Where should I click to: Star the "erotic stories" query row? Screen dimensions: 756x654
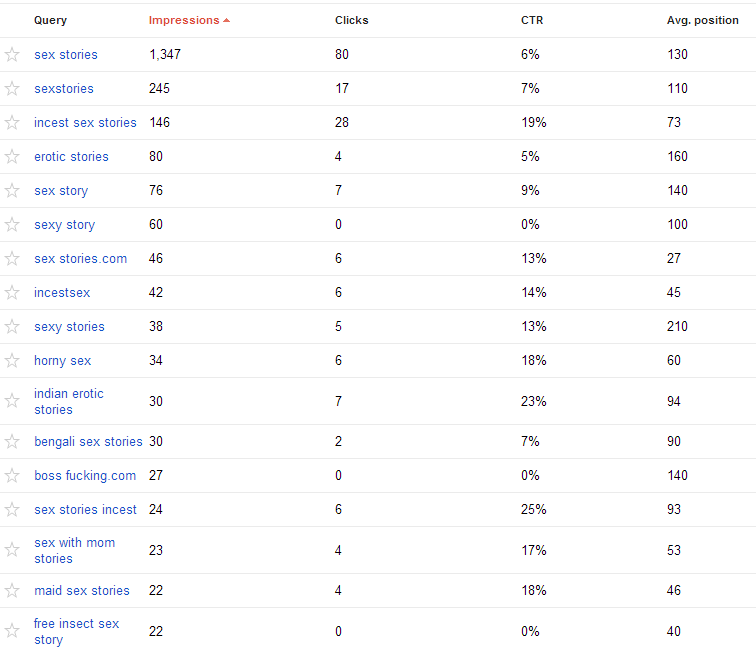12,157
